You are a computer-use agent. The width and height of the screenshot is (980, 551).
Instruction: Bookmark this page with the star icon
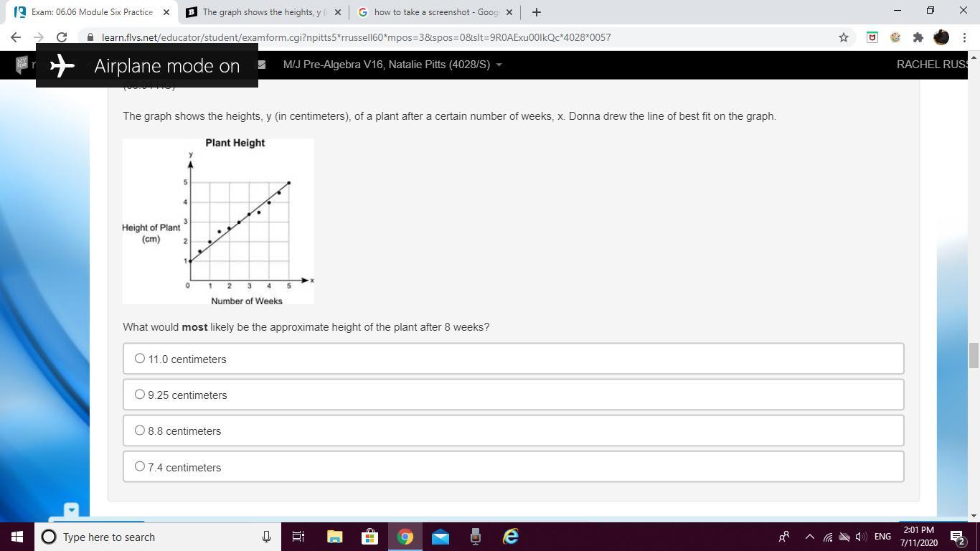point(844,37)
